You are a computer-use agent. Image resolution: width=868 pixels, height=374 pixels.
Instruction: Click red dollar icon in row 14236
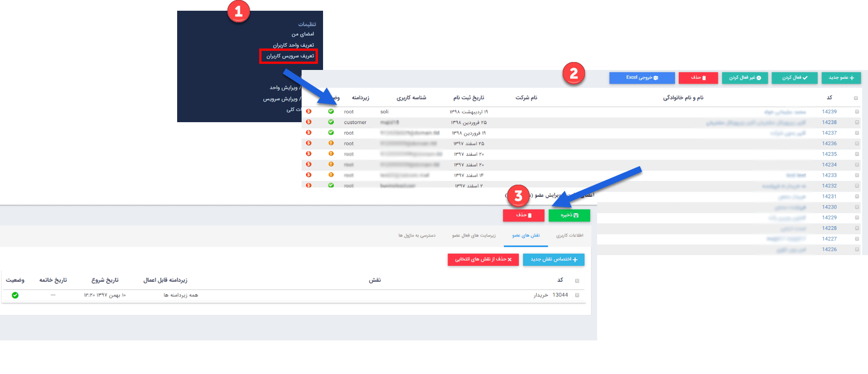(x=309, y=143)
